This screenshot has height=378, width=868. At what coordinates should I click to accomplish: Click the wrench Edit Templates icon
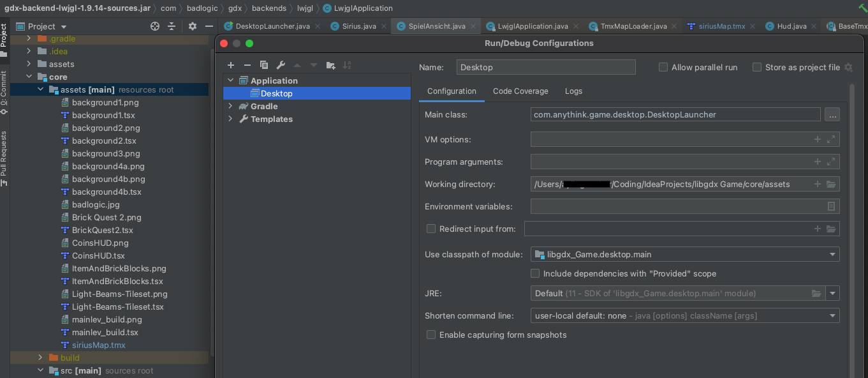281,65
